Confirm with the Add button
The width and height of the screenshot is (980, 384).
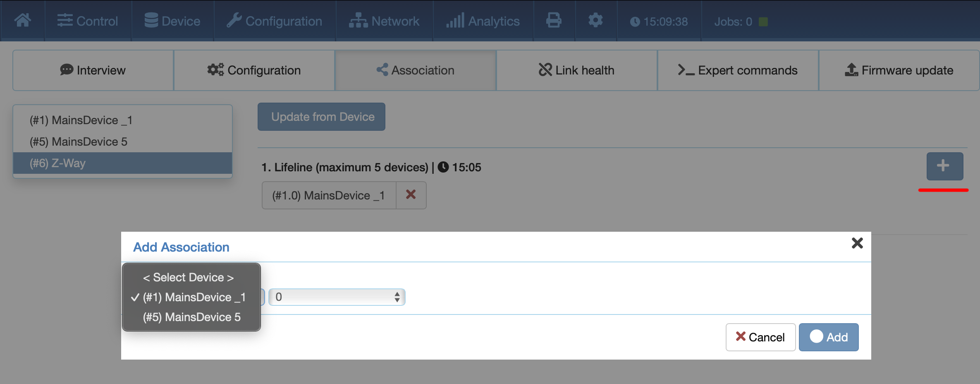(x=829, y=337)
